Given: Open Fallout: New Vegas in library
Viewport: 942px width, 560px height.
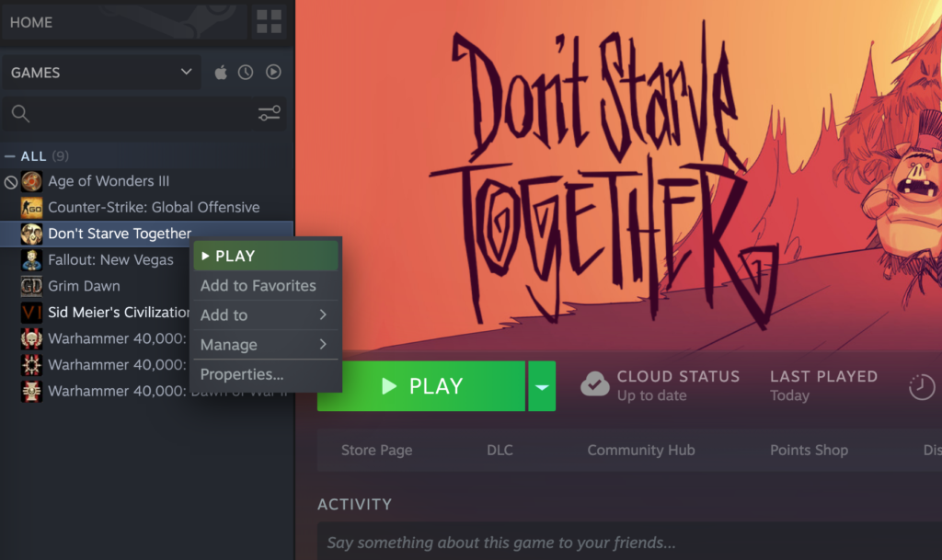Looking at the screenshot, I should tap(110, 260).
